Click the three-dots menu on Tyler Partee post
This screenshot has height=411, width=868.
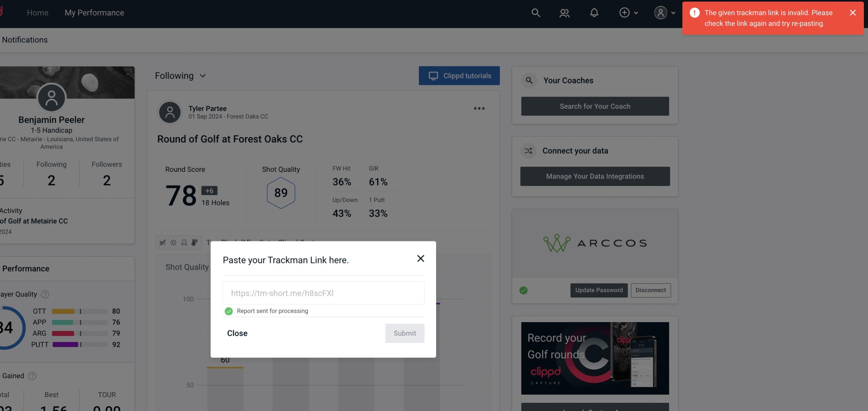click(479, 109)
